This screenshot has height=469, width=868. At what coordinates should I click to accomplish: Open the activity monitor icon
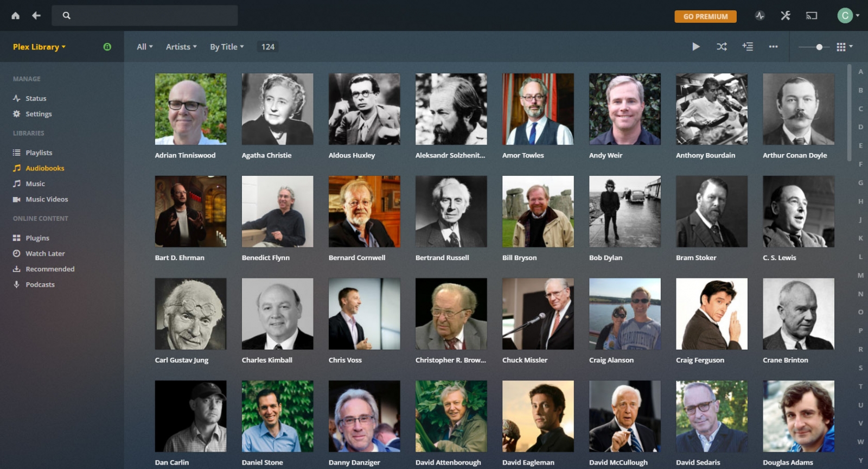(759, 16)
